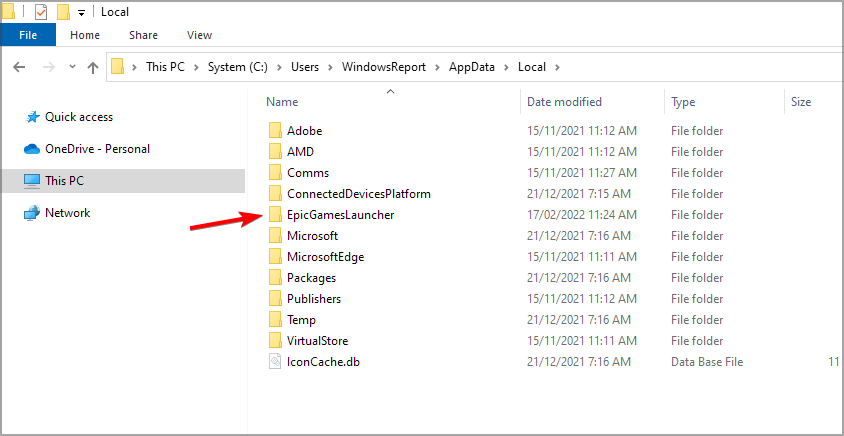Click the New Folder quick access icon

(63, 12)
